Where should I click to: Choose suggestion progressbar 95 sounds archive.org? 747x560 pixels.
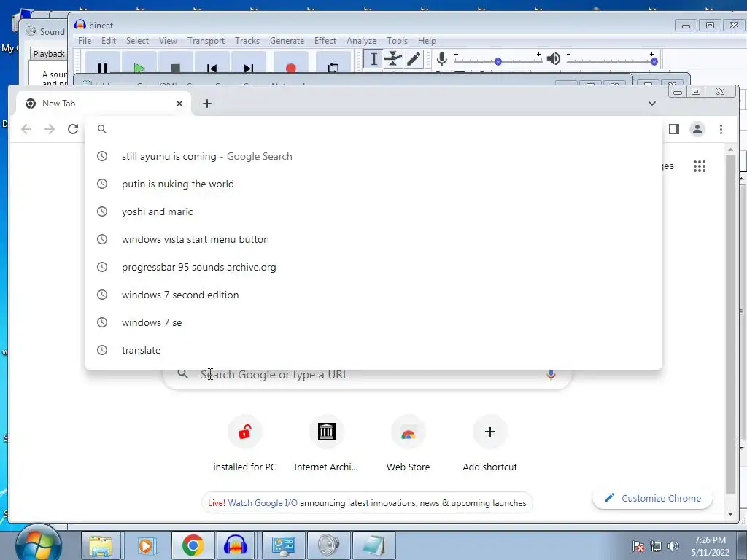[x=373, y=267]
